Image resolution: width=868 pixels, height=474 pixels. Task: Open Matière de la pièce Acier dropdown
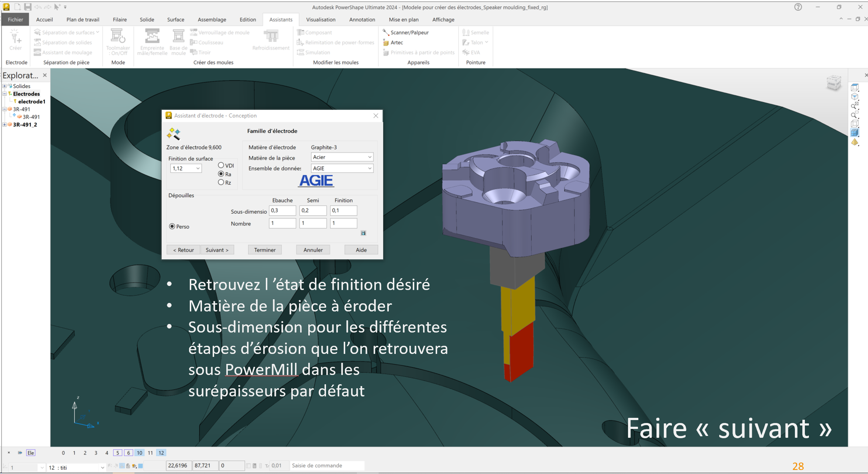click(342, 157)
